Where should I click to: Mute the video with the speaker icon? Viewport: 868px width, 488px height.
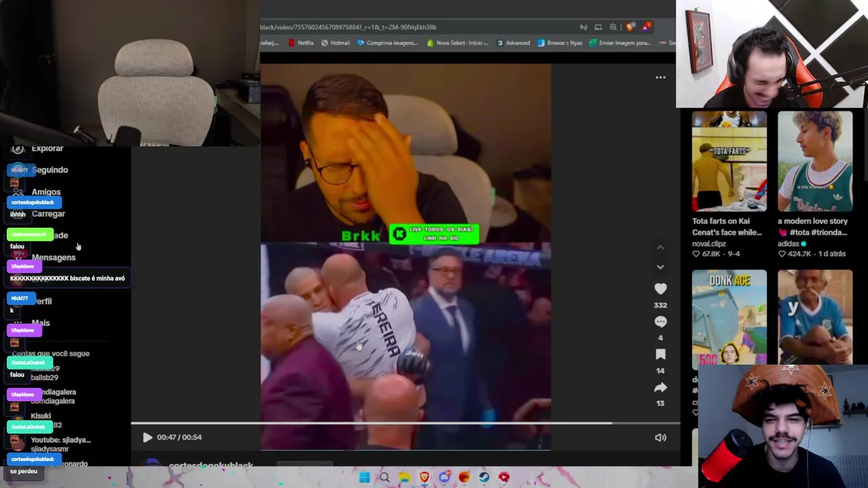click(x=660, y=438)
